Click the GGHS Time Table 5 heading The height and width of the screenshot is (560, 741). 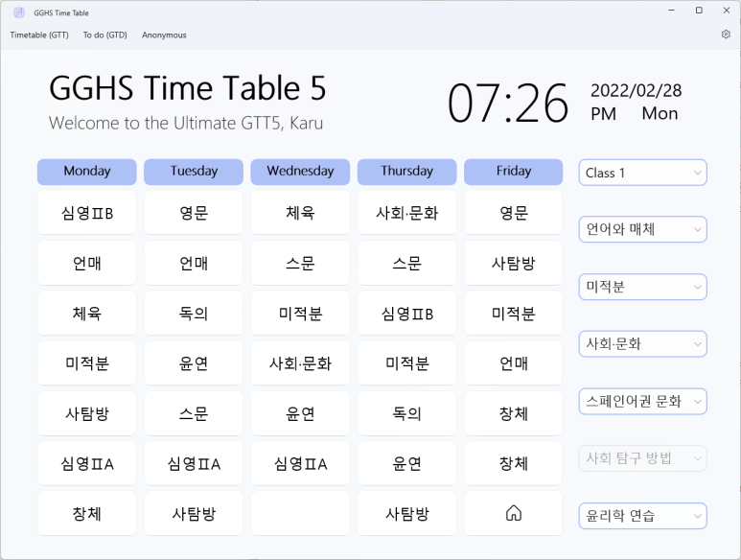tap(188, 88)
